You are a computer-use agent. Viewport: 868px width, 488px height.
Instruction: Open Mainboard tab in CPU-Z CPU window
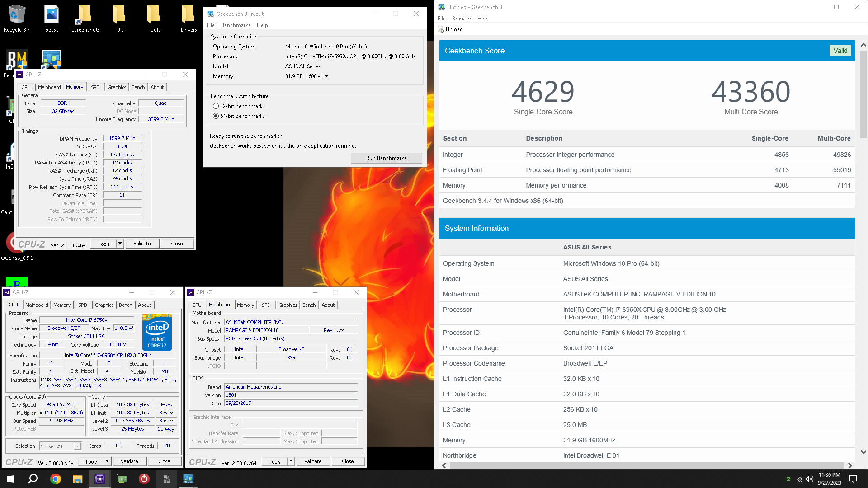click(37, 305)
